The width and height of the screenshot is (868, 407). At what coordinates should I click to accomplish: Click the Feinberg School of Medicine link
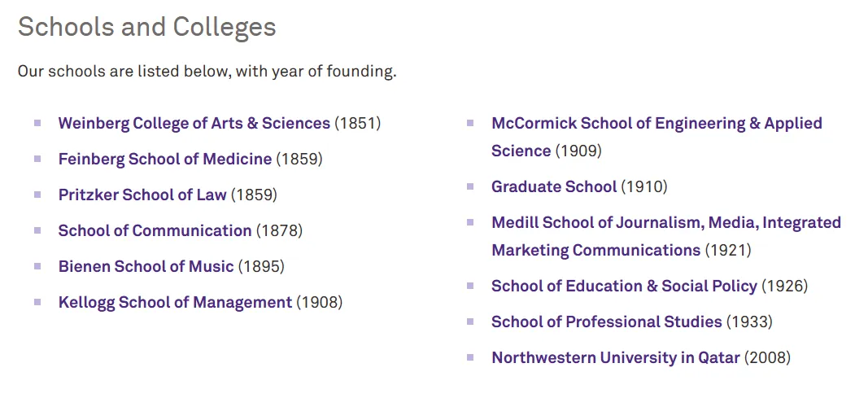pos(164,160)
